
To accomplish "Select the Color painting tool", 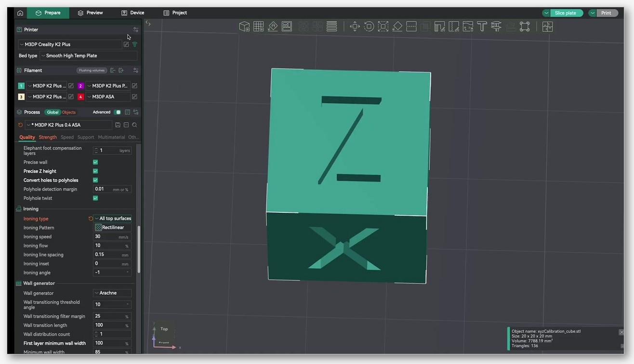I will pos(468,26).
